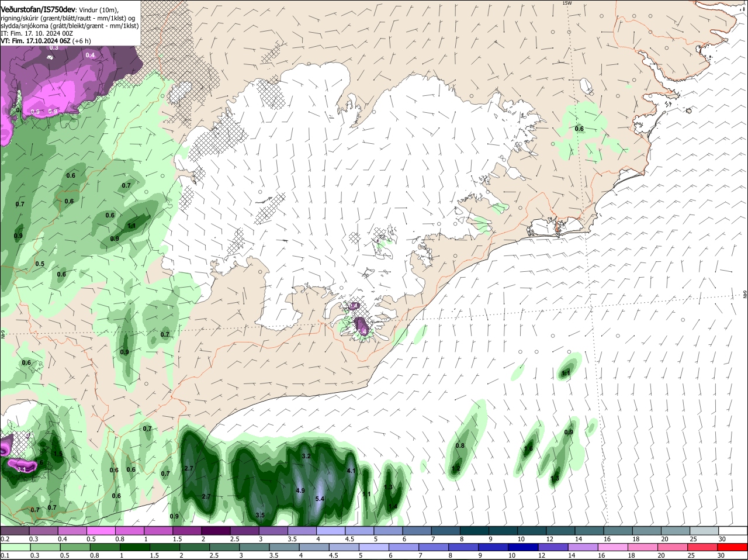Screen dimensions: 748x560
Task: Pick the darkest green 1–1.5 rain legend swatch
Action: point(134,547)
